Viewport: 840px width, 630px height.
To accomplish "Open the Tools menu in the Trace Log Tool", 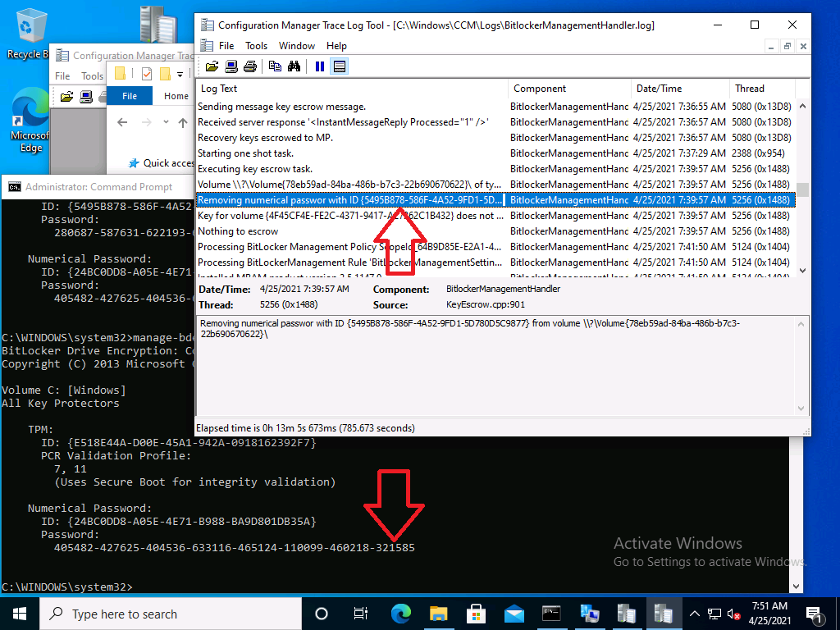I will (256, 46).
